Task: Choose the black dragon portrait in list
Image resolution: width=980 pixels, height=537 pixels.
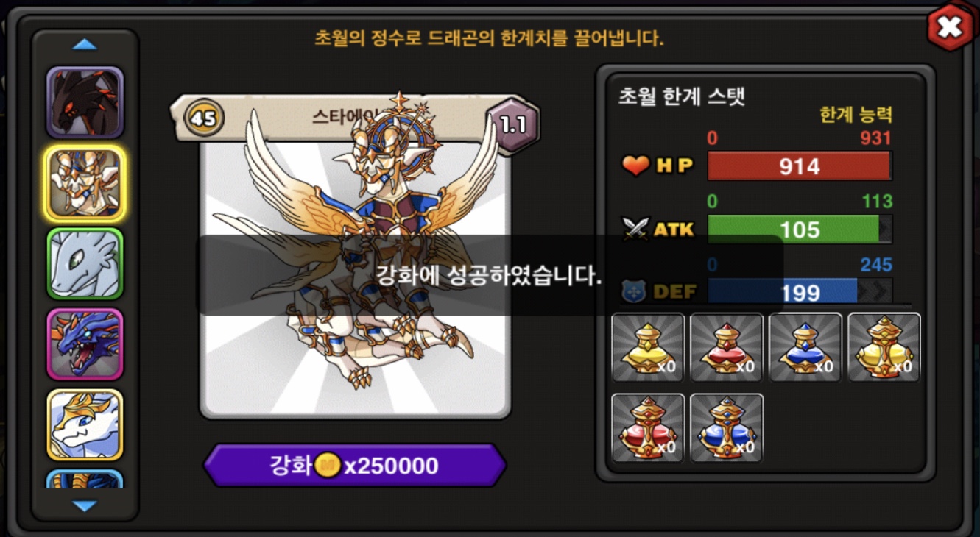Action: (x=85, y=102)
